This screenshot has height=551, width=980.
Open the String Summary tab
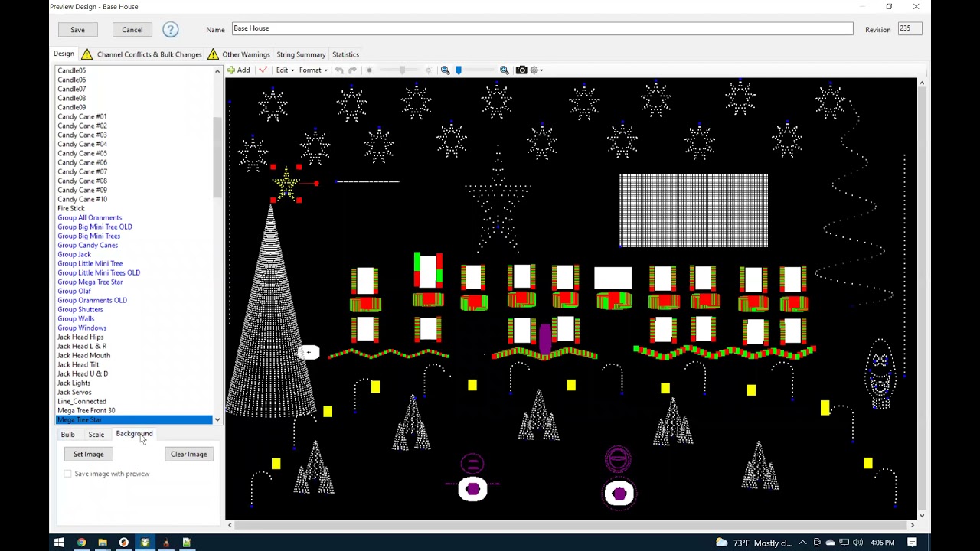pyautogui.click(x=301, y=54)
